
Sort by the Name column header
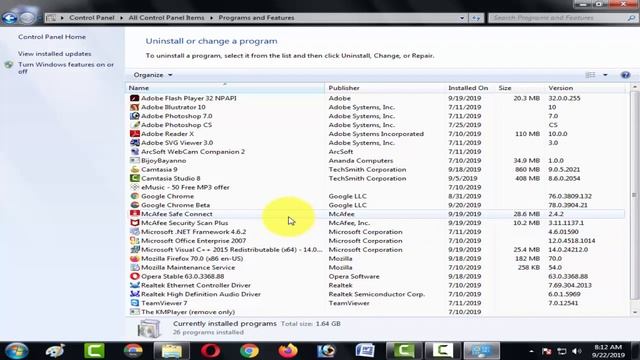225,88
